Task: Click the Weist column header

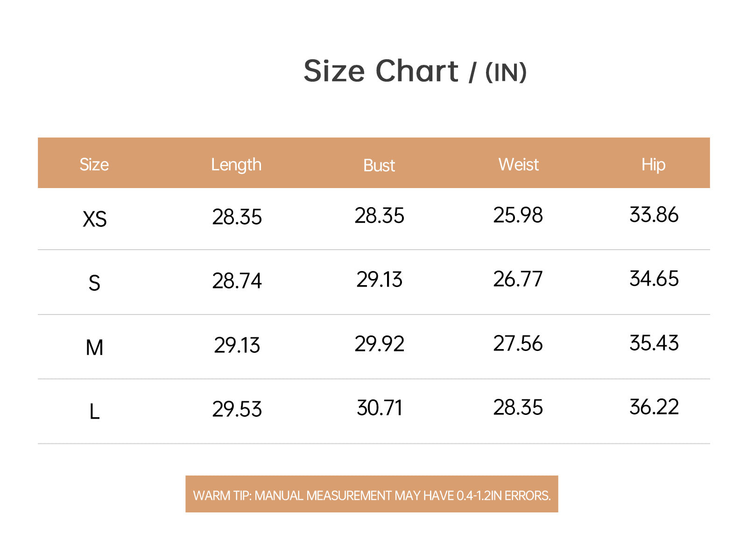Action: coord(518,165)
